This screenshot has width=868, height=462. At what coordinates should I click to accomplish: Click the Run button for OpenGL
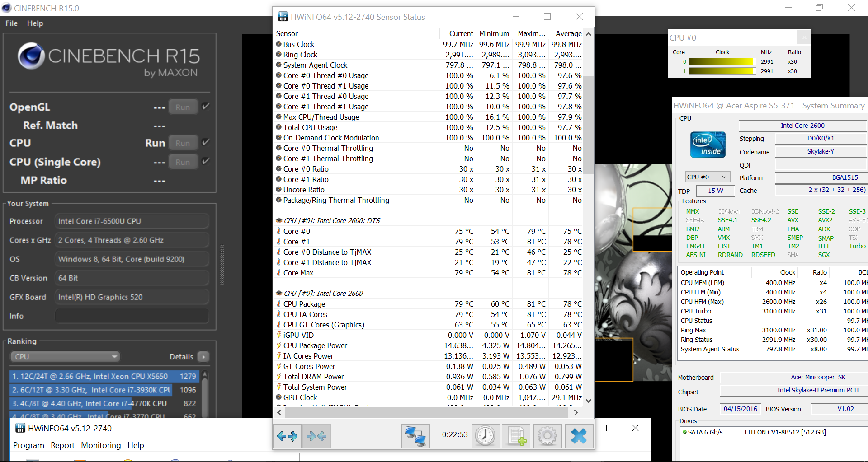[x=183, y=107]
